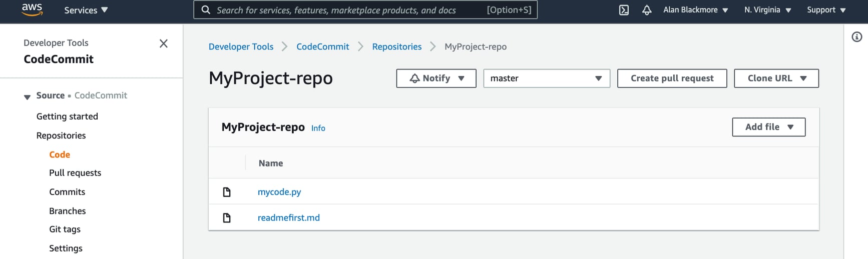Image resolution: width=868 pixels, height=259 pixels.
Task: Open the Services dropdown menu
Action: 86,10
